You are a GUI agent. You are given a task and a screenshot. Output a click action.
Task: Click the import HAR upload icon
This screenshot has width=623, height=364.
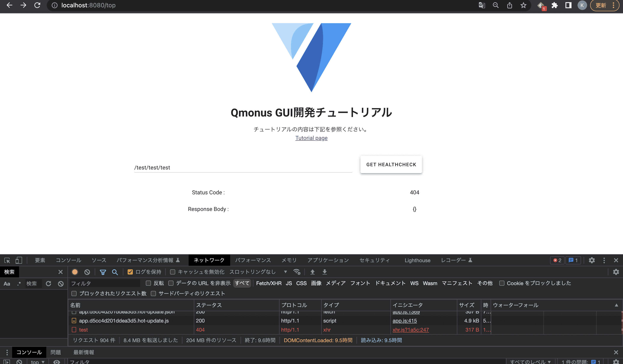tap(313, 272)
